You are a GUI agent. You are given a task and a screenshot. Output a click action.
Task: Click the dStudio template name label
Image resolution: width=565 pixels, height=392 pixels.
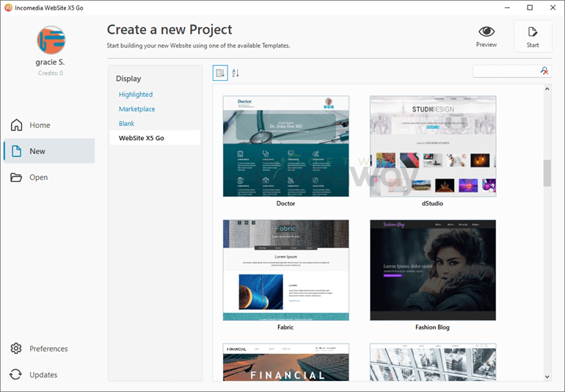(432, 203)
